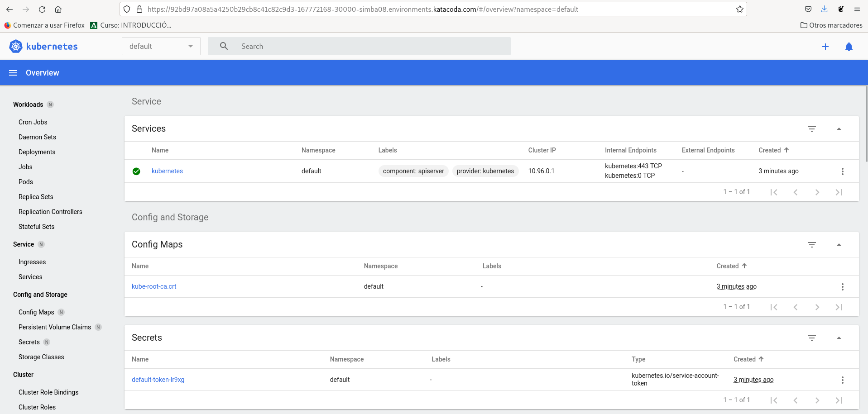Reload the page in Firefox

pos(42,9)
